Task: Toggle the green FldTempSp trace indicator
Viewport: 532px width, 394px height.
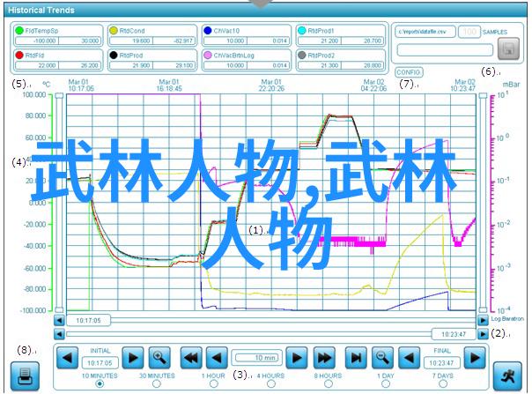Action: [x=19, y=31]
